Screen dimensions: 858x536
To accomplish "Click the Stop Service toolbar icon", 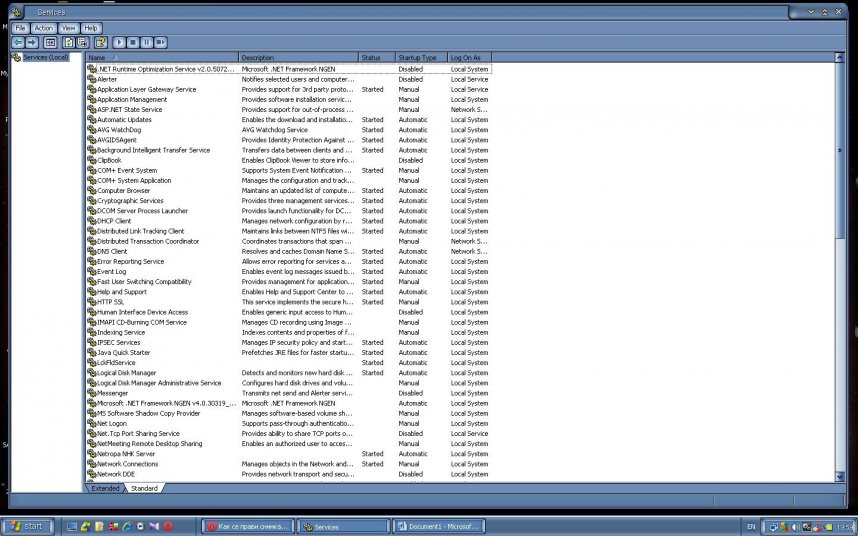I will [133, 43].
